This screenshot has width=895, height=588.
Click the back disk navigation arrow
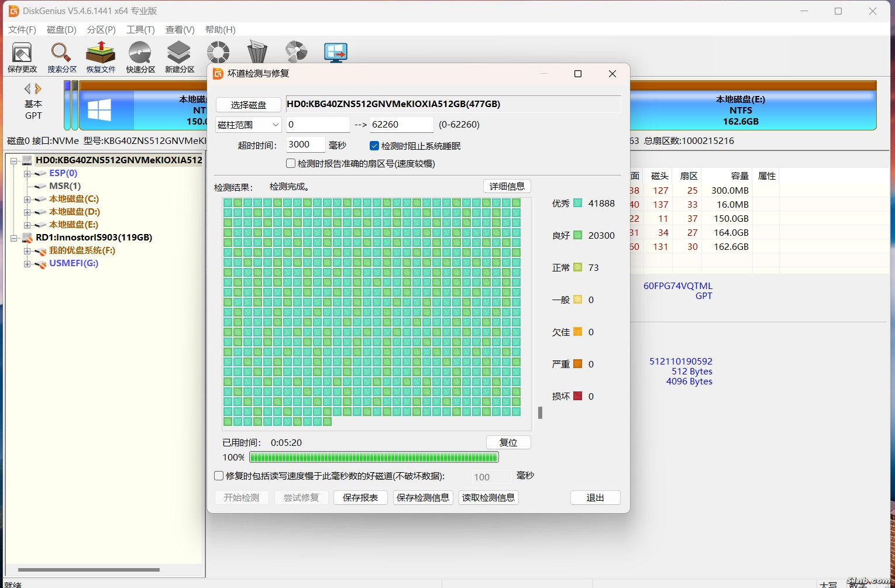tap(27, 89)
